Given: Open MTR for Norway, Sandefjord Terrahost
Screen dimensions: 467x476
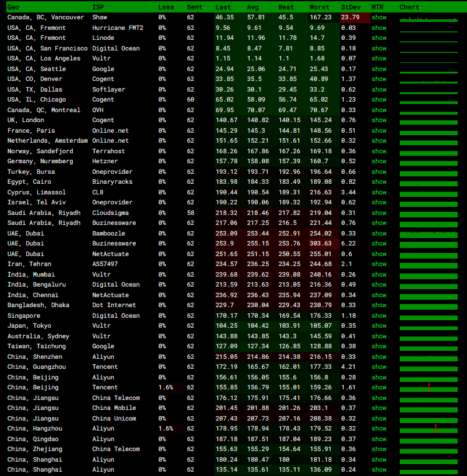Looking at the screenshot, I should click(379, 151).
